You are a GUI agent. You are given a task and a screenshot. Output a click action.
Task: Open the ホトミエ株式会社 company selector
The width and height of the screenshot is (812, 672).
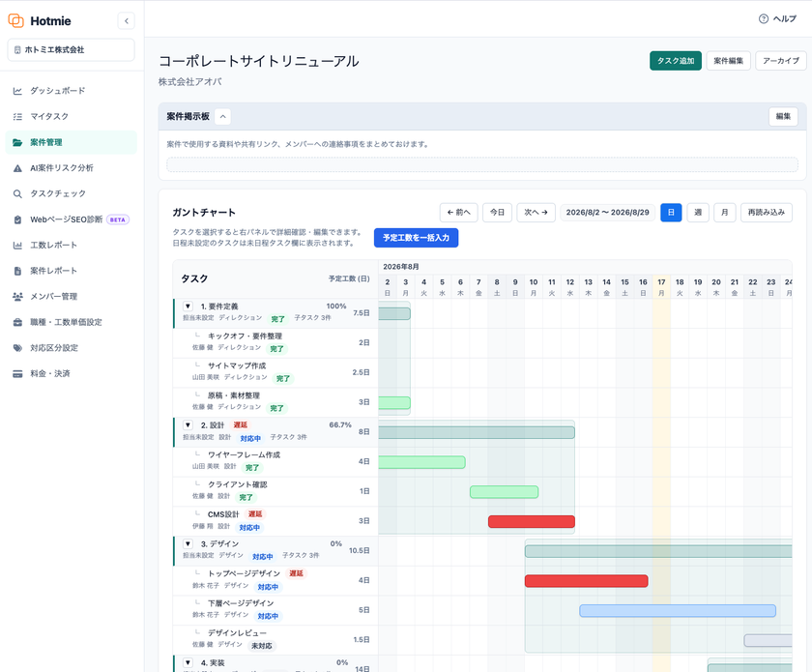coord(71,49)
